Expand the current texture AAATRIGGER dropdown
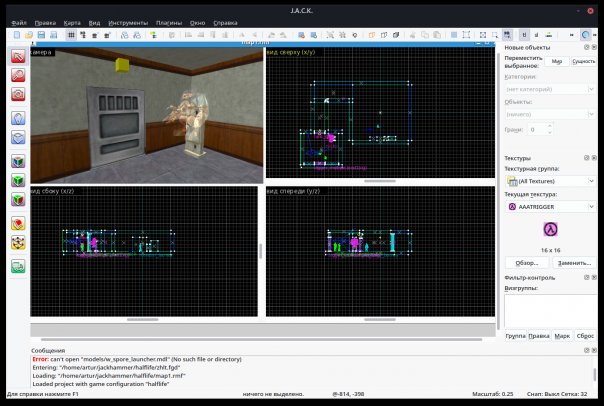 [550, 206]
